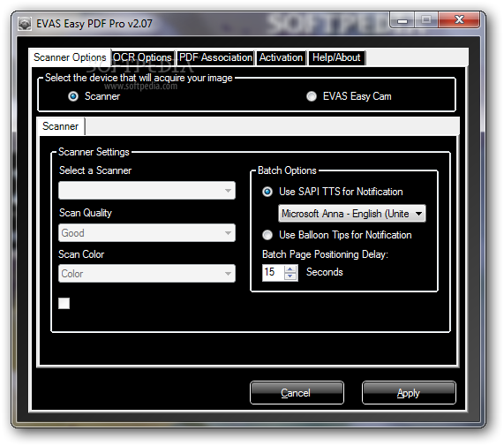
Task: Minimize the EVAS Easy PDF Pro window
Action: point(402,20)
